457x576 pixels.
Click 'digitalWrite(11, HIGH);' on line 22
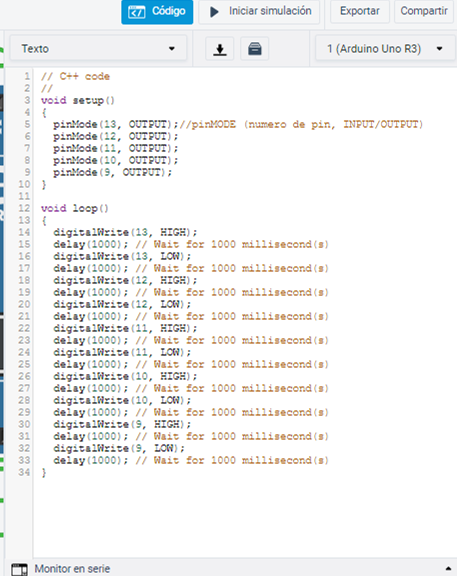coord(125,328)
